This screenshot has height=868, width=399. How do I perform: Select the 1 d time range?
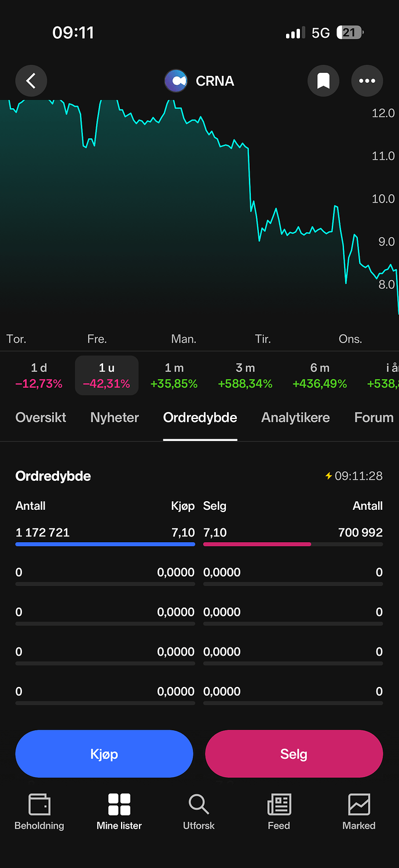39,376
